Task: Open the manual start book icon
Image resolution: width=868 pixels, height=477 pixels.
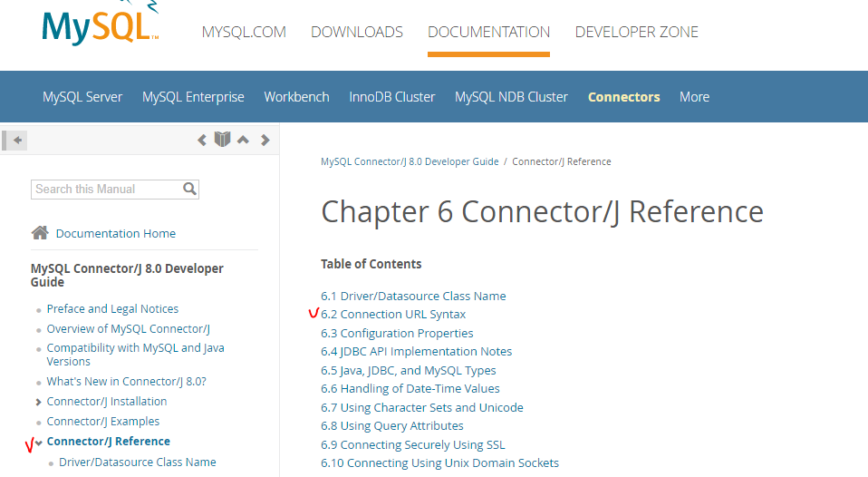Action: 223,139
